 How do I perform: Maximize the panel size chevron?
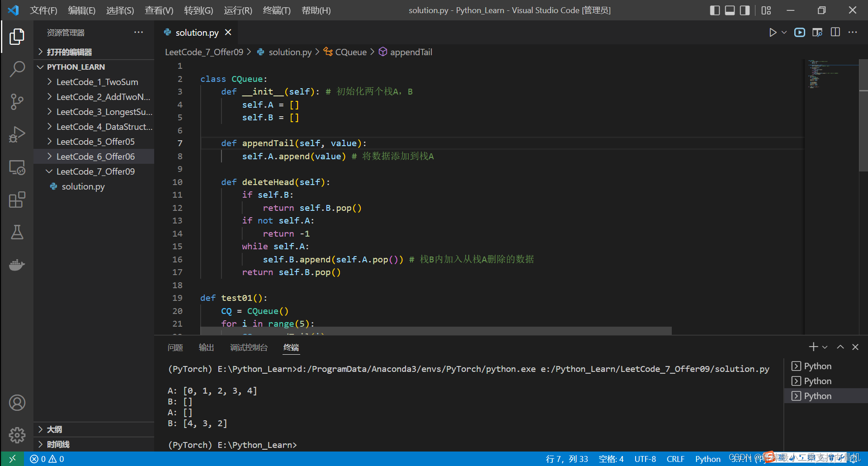[840, 347]
